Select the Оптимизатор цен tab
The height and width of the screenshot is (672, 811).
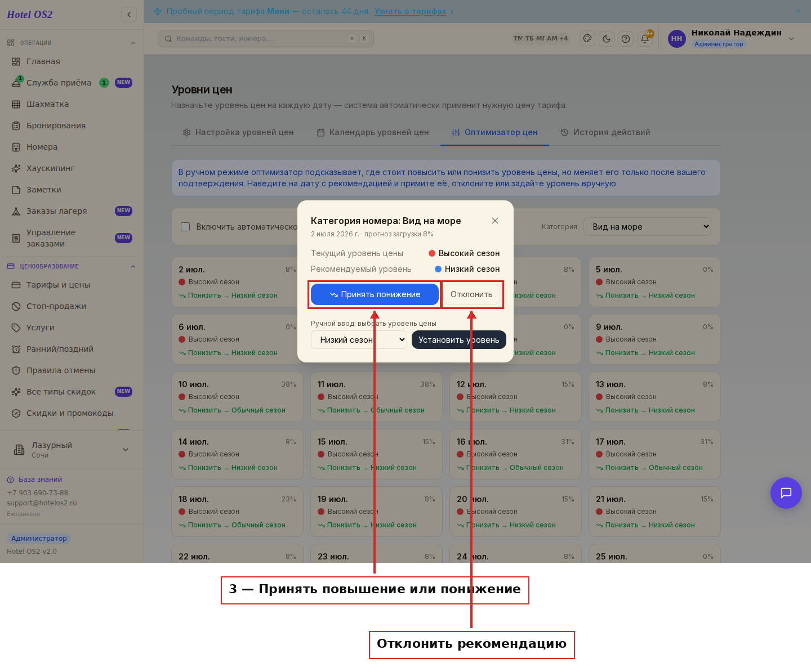click(x=494, y=132)
